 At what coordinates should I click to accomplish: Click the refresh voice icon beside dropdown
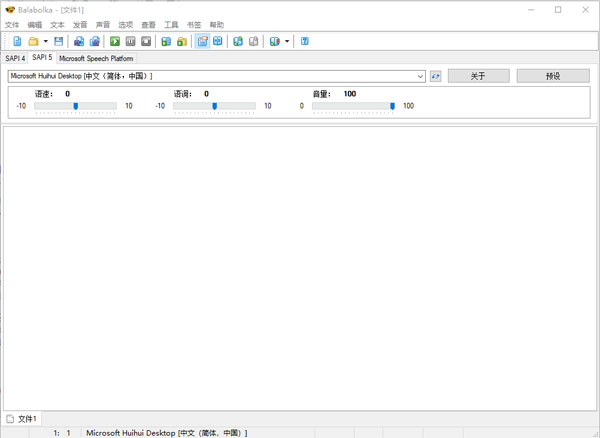point(435,76)
